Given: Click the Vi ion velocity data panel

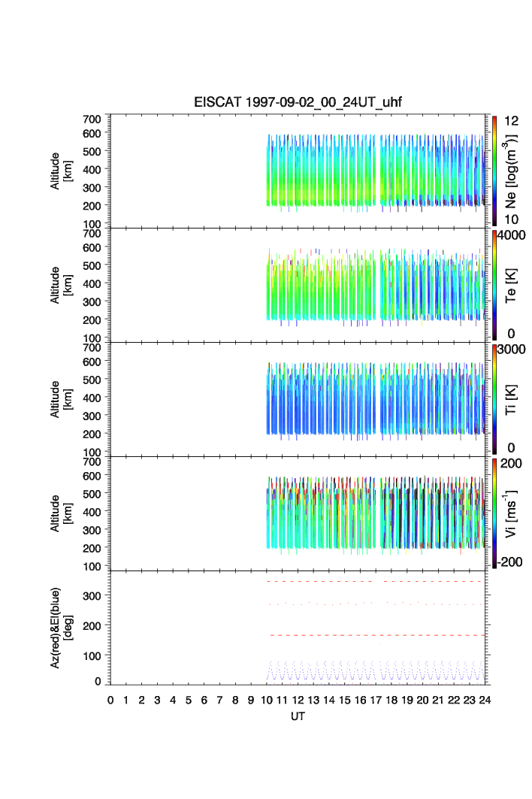Looking at the screenshot, I should point(298,513).
